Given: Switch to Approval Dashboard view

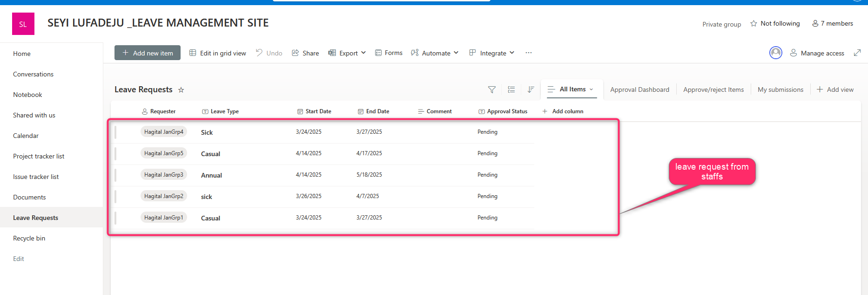Looking at the screenshot, I should point(639,89).
